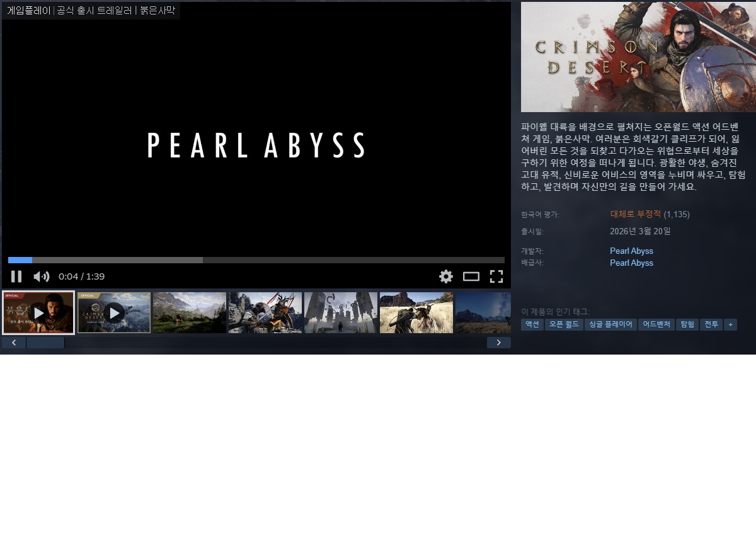The image size is (756, 541).
Task: Open Pearl Abyss developer link
Action: pos(631,251)
